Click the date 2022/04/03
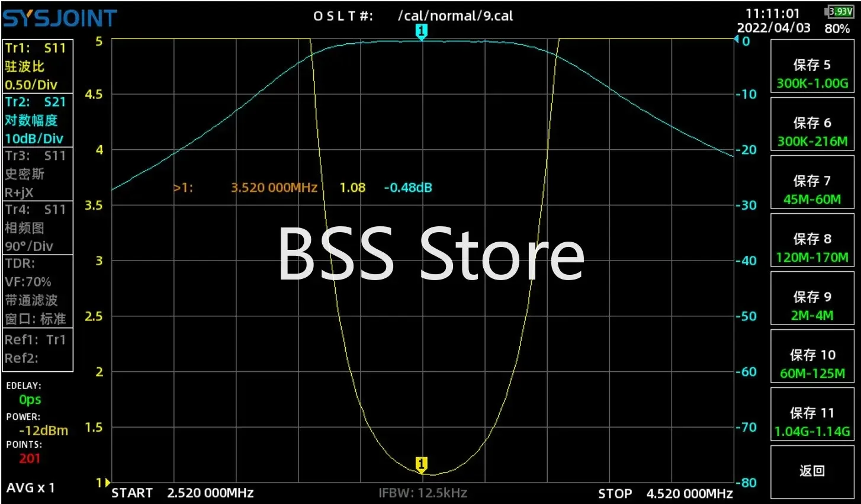Image resolution: width=861 pixels, height=504 pixels. pyautogui.click(x=773, y=28)
